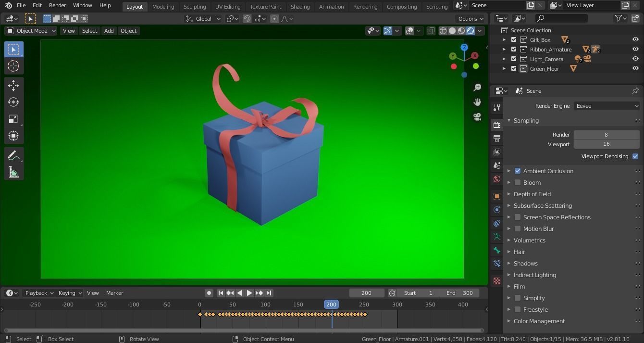644x343 pixels.
Task: Open the Texture properties tab
Action: [497, 281]
